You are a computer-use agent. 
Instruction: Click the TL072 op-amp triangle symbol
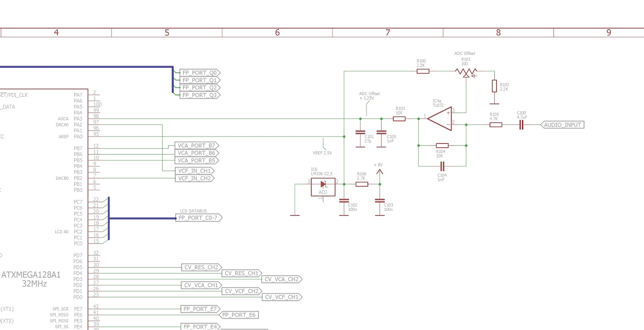click(x=439, y=119)
